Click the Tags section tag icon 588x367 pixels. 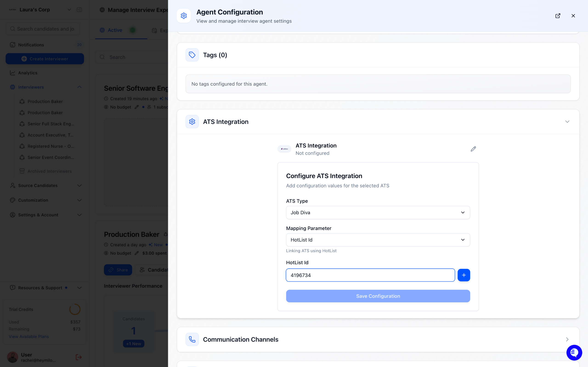pos(192,55)
